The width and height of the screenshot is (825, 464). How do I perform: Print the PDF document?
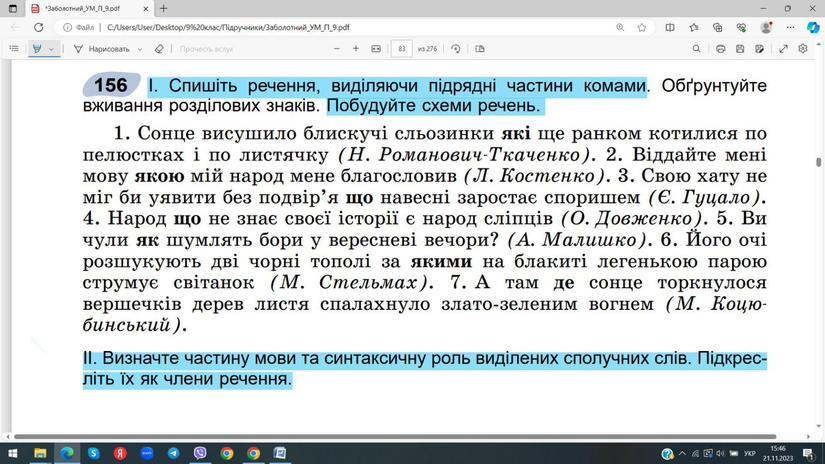point(720,48)
